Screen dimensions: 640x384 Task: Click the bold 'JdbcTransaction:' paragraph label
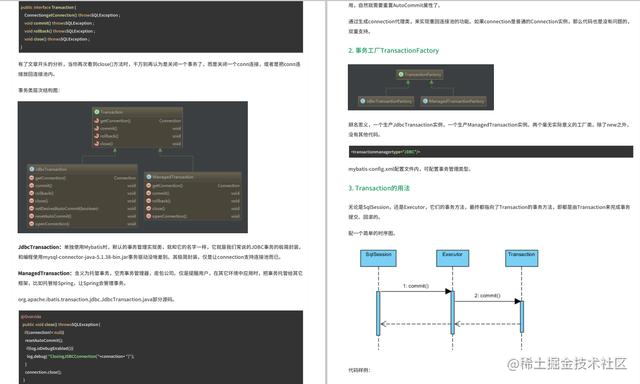[40, 247]
